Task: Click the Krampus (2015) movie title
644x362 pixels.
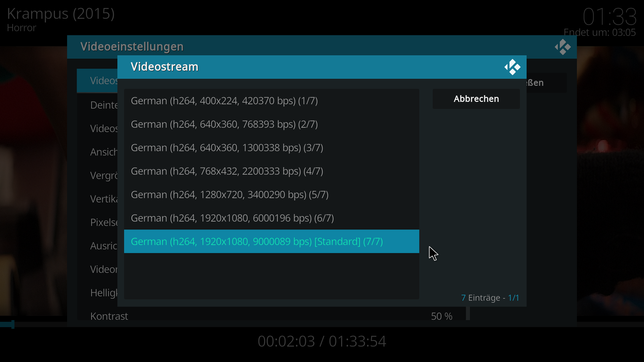Action: pos(61,14)
